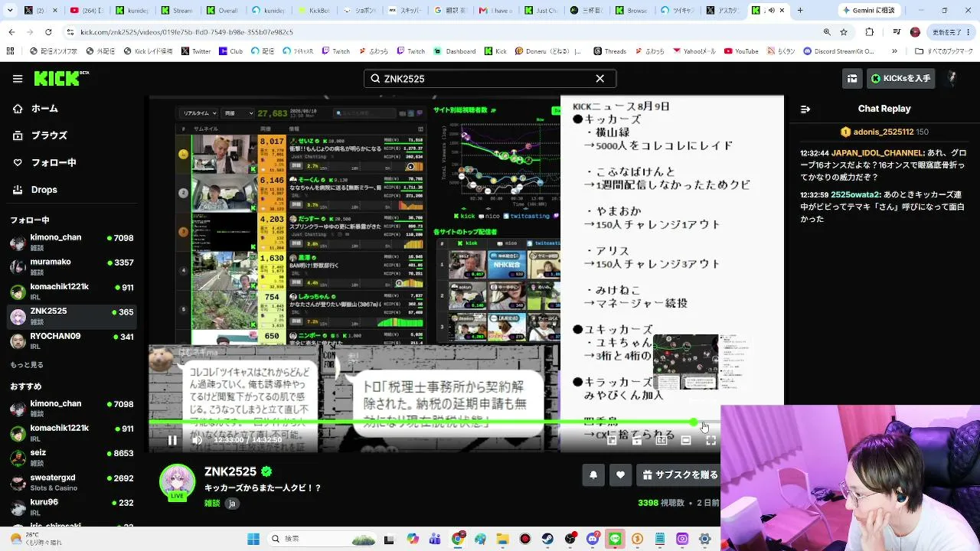
Task: Open a new browser tab
Action: point(800,11)
